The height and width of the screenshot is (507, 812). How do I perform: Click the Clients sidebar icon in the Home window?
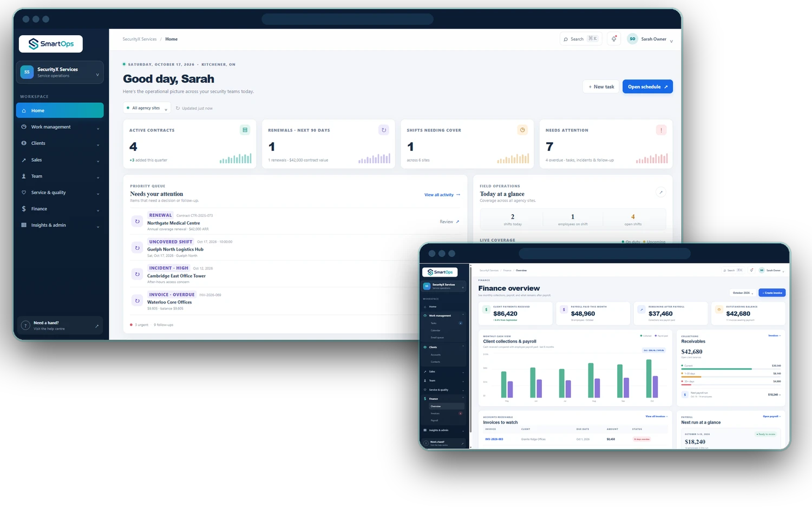click(24, 143)
